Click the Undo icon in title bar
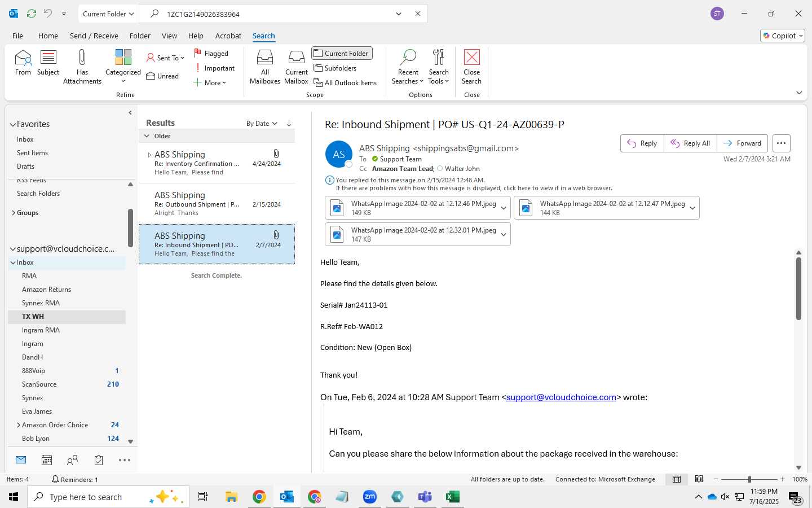This screenshot has height=508, width=812. [48, 14]
